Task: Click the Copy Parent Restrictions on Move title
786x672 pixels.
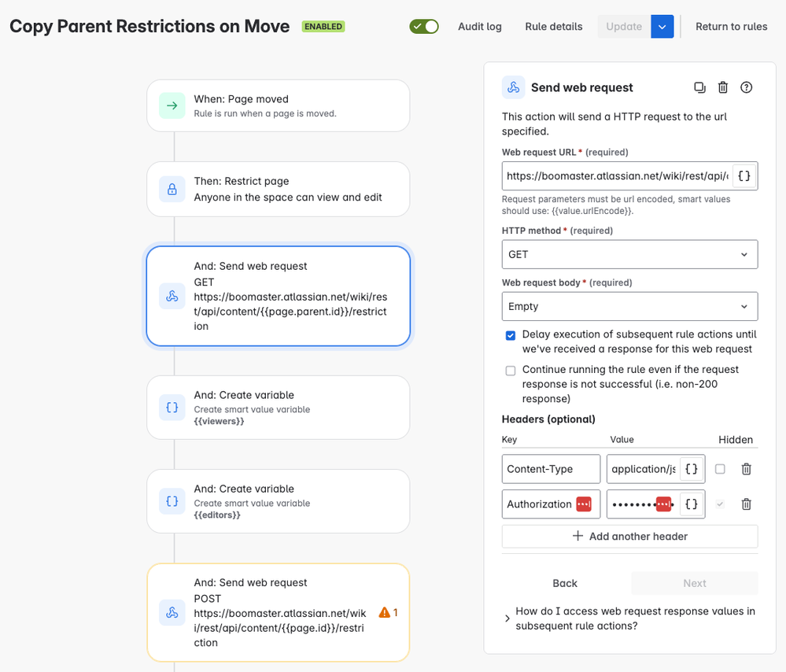Action: pos(149,27)
